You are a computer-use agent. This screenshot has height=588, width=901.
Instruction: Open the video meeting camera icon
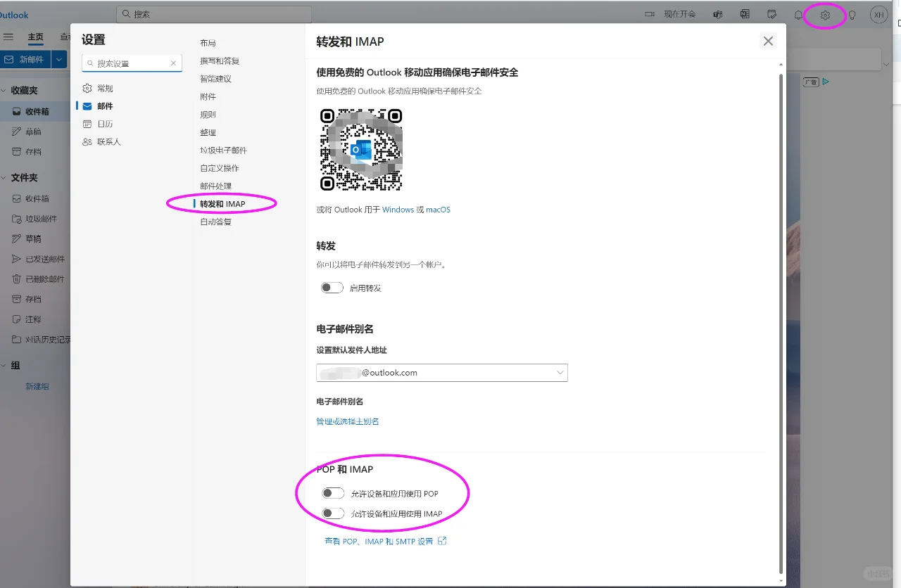click(649, 13)
